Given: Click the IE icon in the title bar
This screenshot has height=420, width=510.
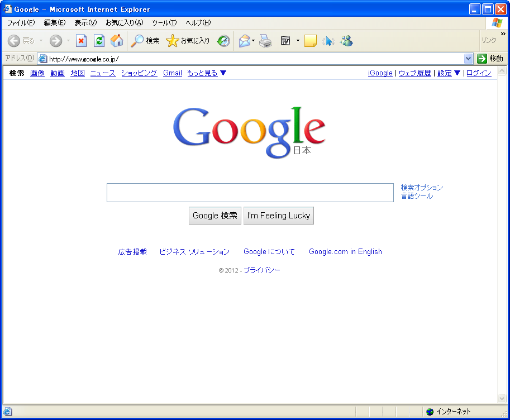Looking at the screenshot, I should point(7,9).
